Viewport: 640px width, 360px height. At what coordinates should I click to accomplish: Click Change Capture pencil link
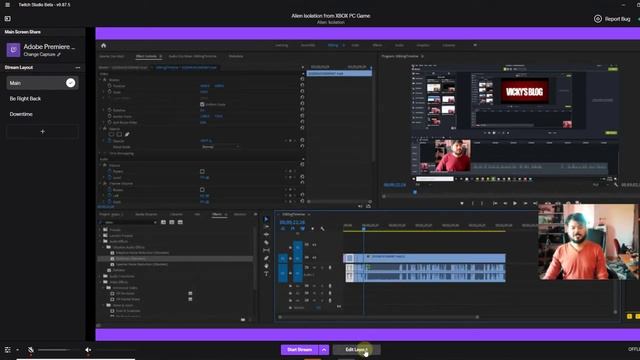(42, 54)
